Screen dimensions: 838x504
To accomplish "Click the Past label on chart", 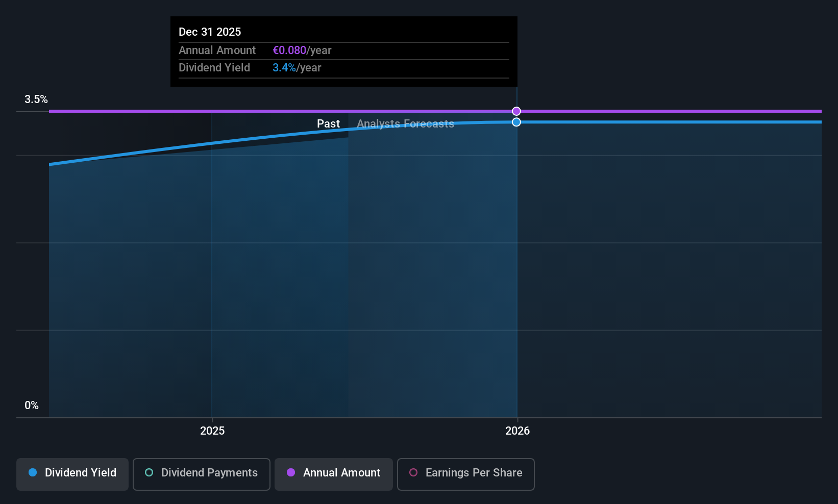I will pyautogui.click(x=328, y=123).
